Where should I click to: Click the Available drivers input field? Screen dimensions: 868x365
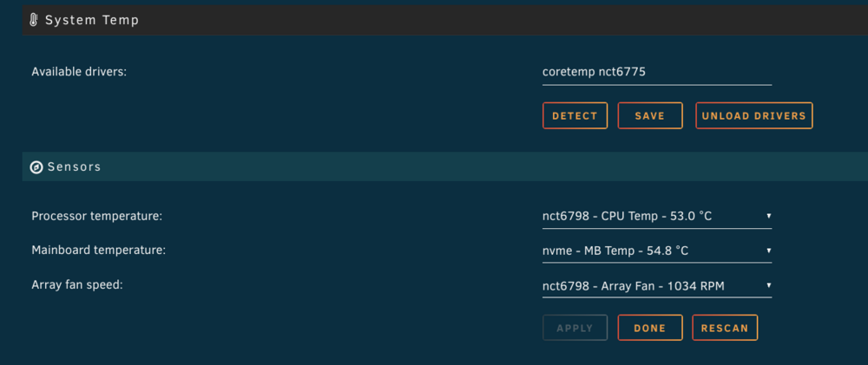click(657, 73)
